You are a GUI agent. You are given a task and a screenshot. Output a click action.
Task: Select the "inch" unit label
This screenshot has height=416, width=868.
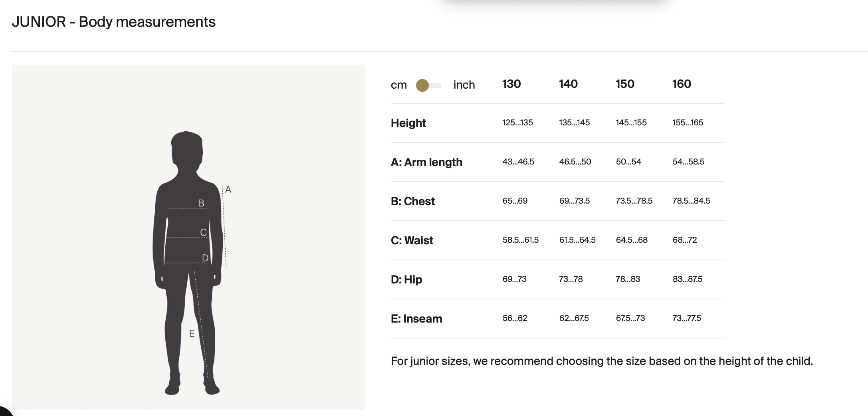tap(464, 85)
